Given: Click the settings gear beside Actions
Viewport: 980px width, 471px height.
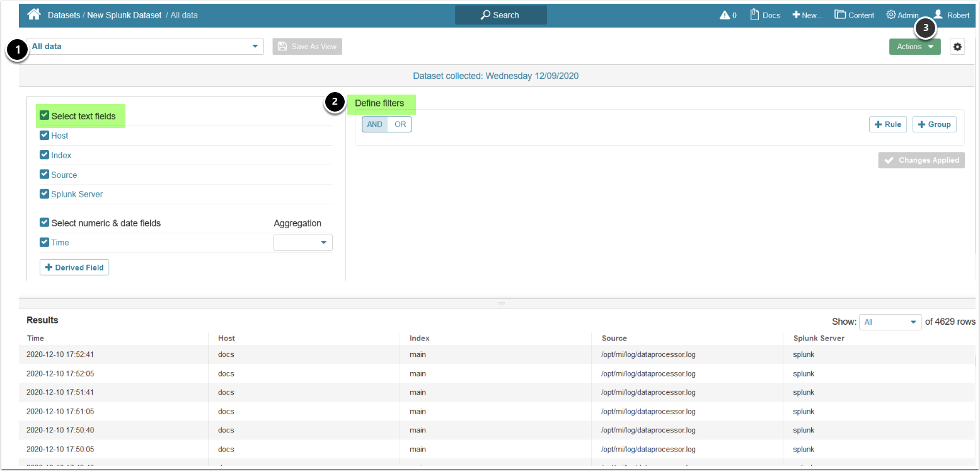Looking at the screenshot, I should click(x=957, y=47).
